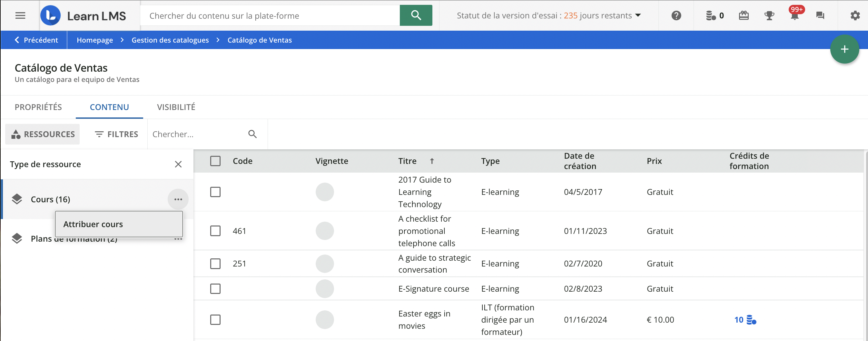Open the gamification trophy icon

[x=769, y=15]
